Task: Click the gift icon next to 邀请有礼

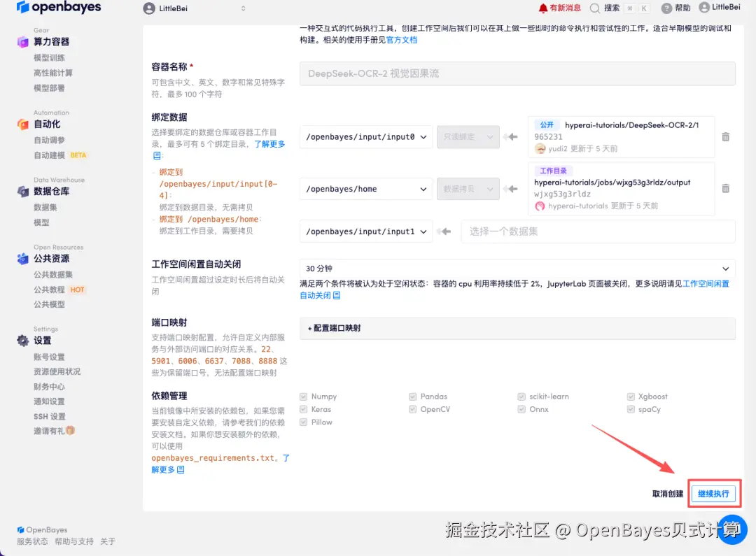Action: click(x=71, y=431)
